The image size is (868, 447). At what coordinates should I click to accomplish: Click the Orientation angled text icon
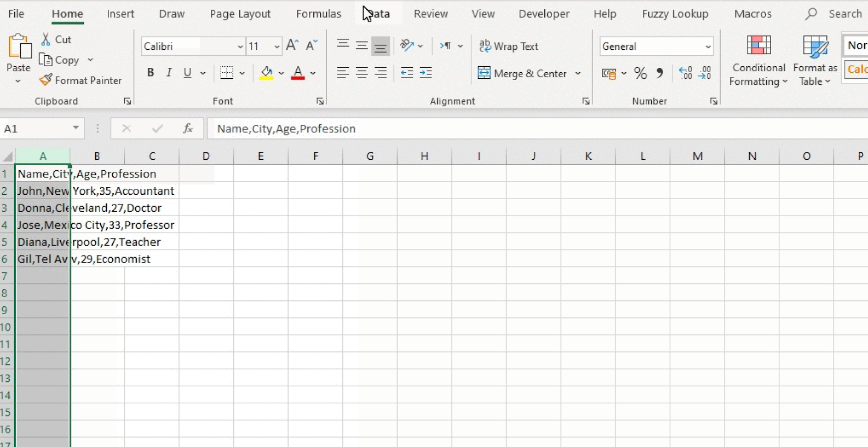[407, 46]
